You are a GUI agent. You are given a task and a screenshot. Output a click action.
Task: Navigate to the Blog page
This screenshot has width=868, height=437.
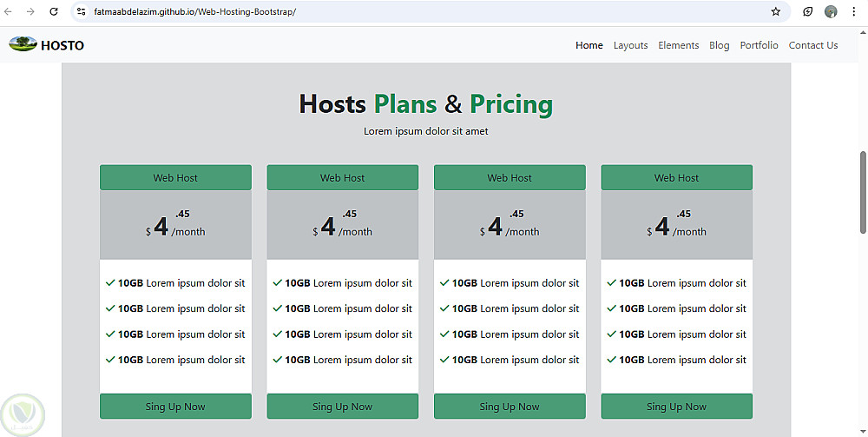tap(719, 45)
